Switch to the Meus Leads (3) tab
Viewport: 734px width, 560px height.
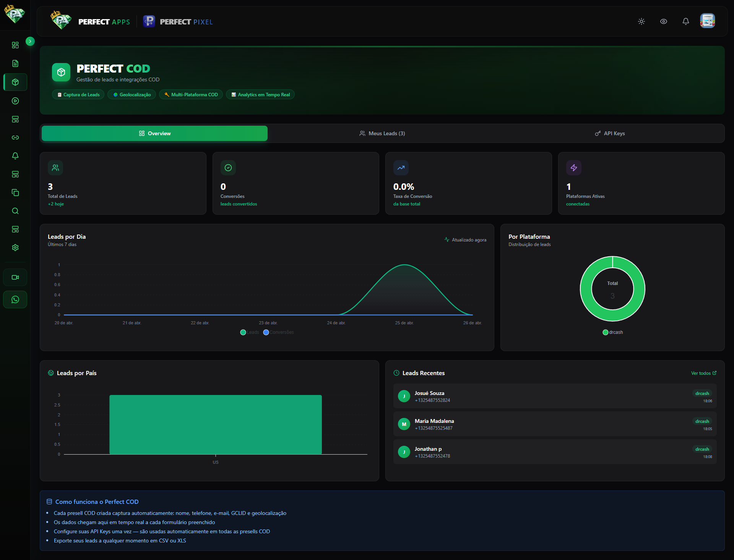382,133
